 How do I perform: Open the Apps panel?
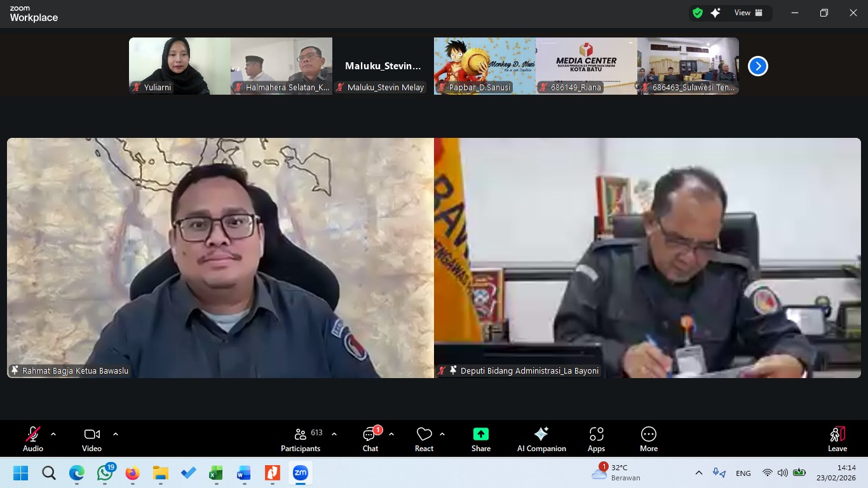pyautogui.click(x=596, y=439)
